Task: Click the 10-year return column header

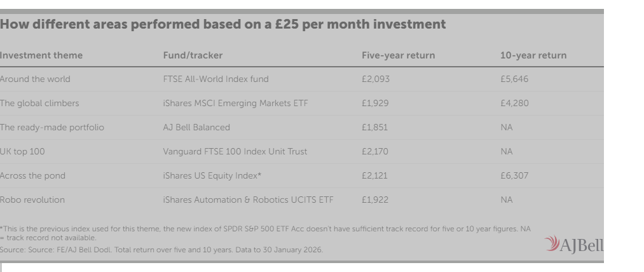Action: pos(533,55)
